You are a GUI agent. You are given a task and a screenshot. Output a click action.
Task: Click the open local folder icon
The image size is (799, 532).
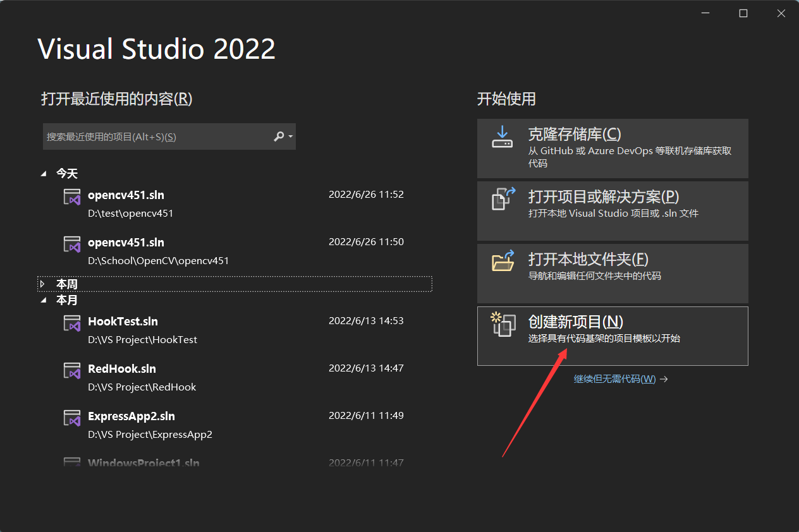(x=504, y=261)
